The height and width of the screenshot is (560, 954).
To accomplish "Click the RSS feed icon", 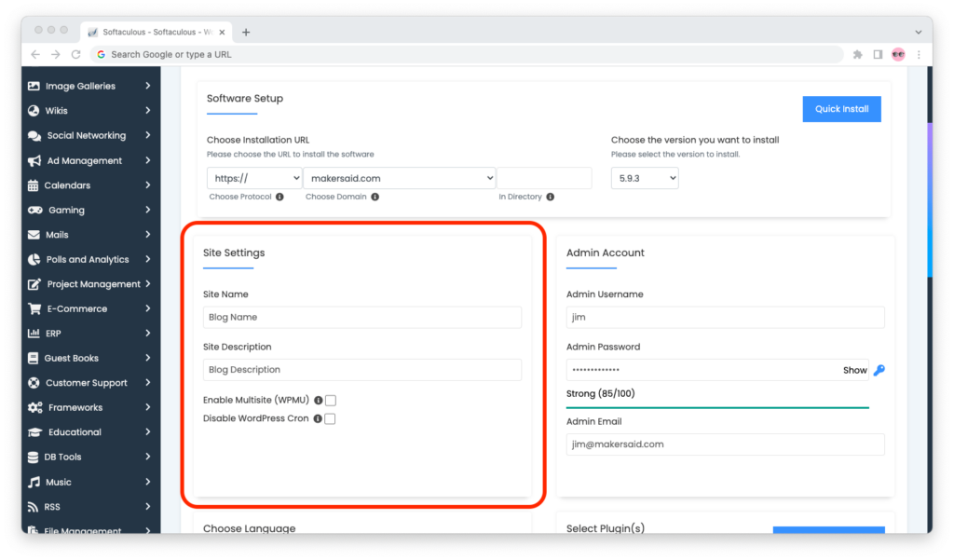I will point(33,507).
